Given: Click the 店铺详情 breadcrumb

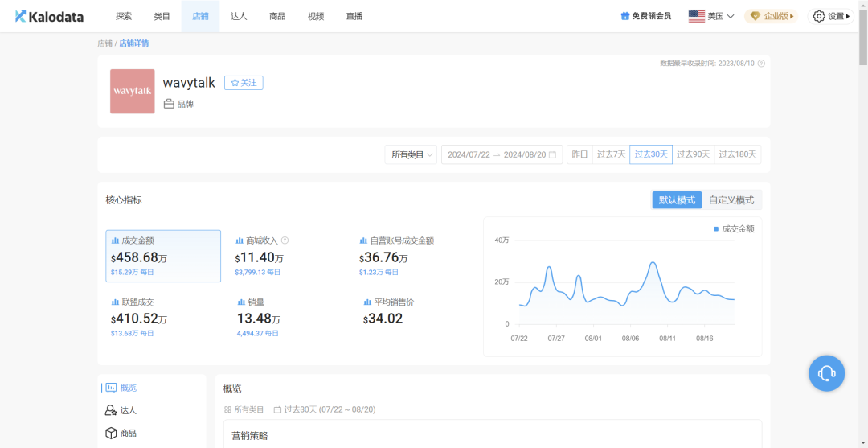Looking at the screenshot, I should (134, 43).
